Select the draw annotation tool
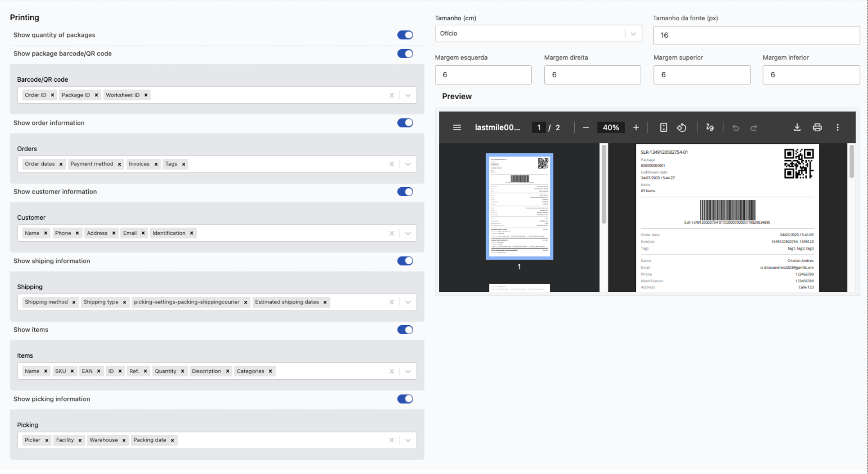This screenshot has height=474, width=868. tap(710, 128)
